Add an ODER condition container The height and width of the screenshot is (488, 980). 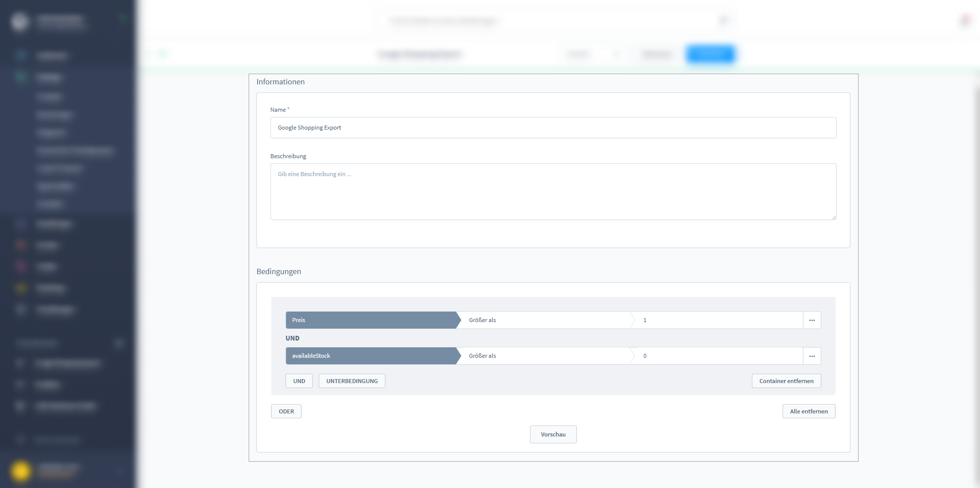tap(286, 411)
